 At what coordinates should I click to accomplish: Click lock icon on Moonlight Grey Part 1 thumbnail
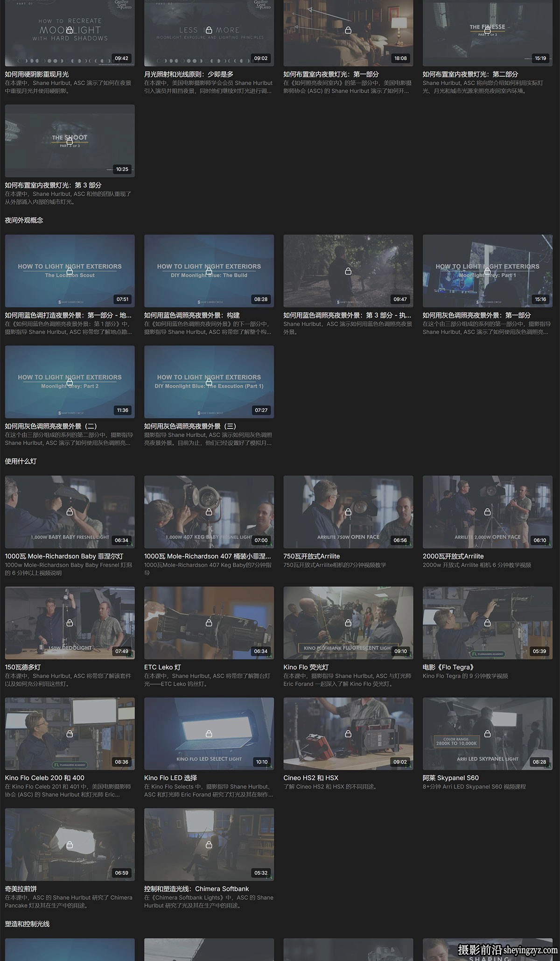[487, 271]
